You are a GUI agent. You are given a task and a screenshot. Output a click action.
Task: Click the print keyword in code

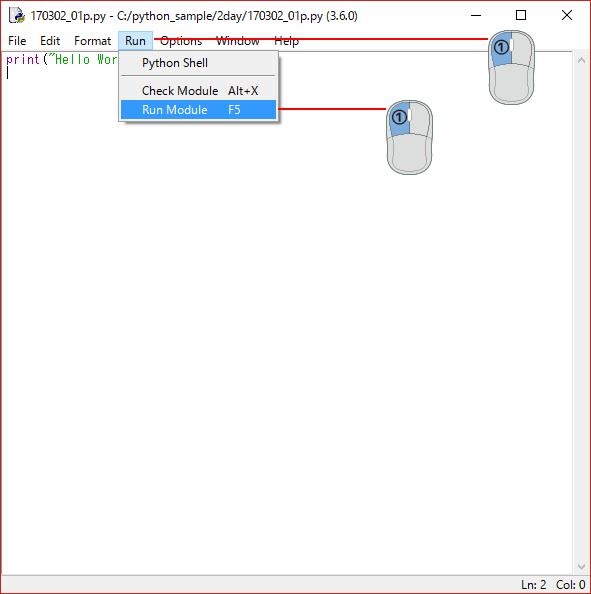(x=23, y=59)
